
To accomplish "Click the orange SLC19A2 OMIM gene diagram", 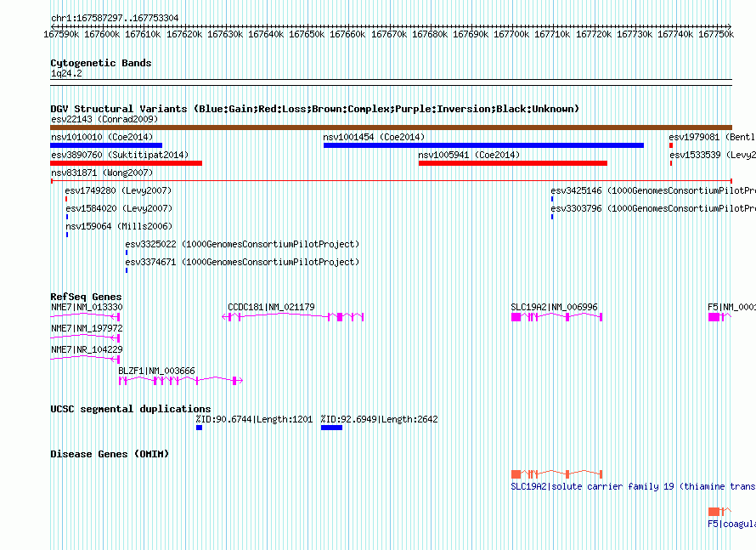I will tap(557, 474).
